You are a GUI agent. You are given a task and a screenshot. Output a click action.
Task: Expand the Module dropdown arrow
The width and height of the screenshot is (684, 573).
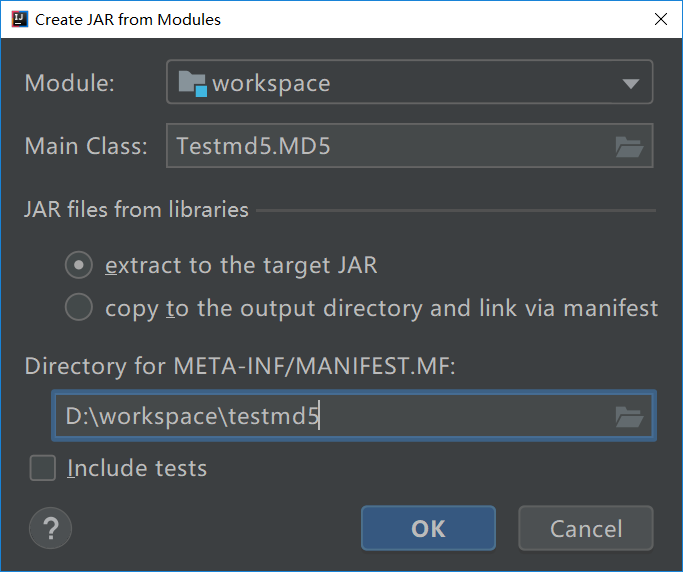[630, 84]
